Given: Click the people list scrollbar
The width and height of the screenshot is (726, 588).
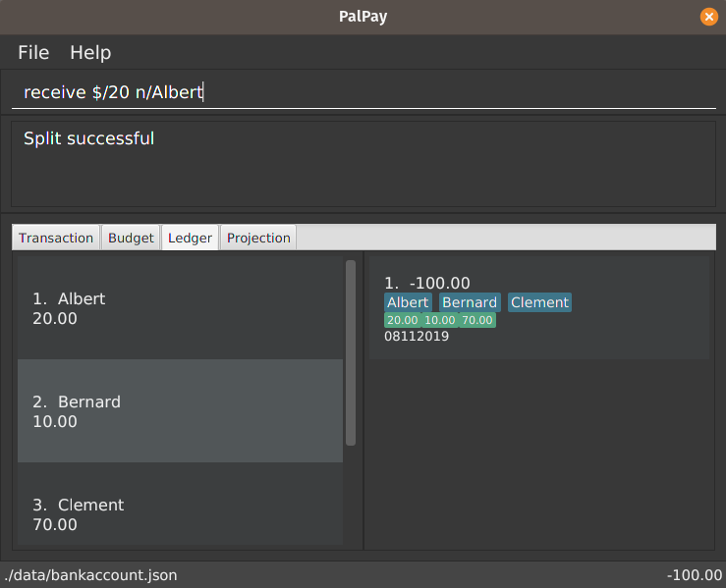Looking at the screenshot, I should tap(351, 352).
